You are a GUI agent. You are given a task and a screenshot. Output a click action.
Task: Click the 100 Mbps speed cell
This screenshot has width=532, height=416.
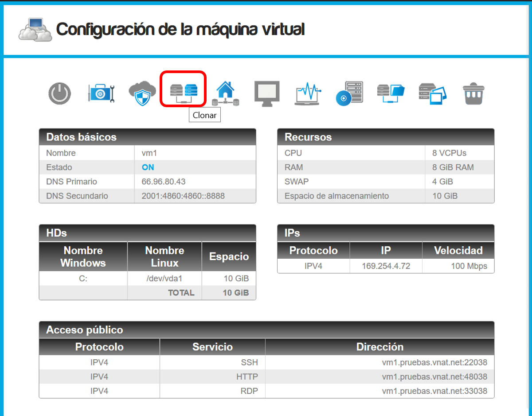(x=458, y=266)
